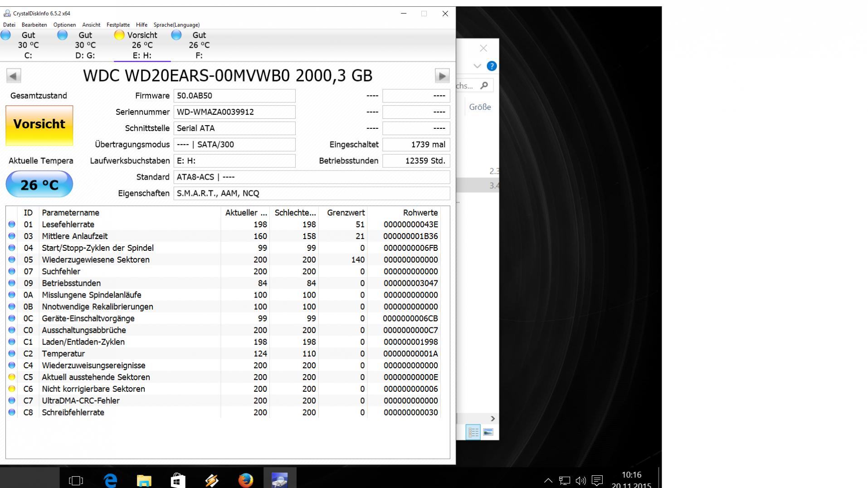Launch Firefox from the taskbar
Image resolution: width=868 pixels, height=488 pixels.
[246, 480]
